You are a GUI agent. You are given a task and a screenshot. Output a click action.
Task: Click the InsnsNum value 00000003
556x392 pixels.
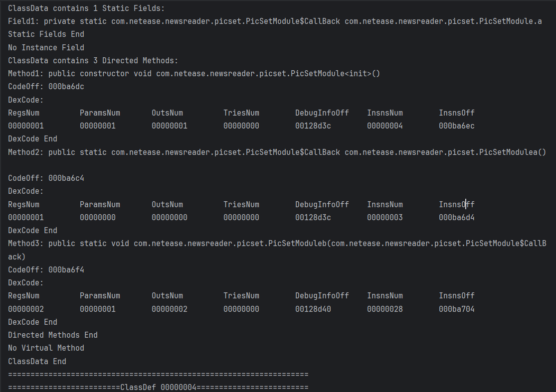click(384, 218)
